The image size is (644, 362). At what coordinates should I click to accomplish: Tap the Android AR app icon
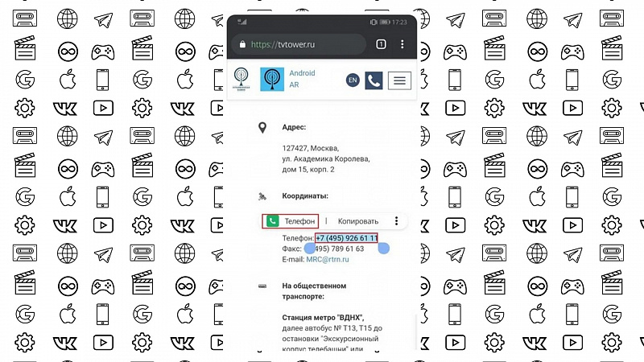pos(272,79)
